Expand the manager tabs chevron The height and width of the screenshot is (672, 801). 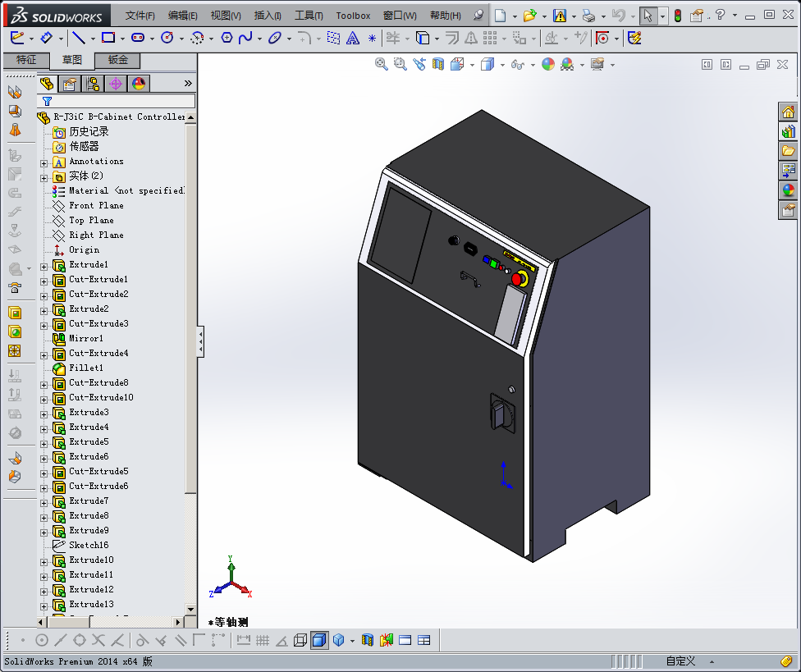188,83
